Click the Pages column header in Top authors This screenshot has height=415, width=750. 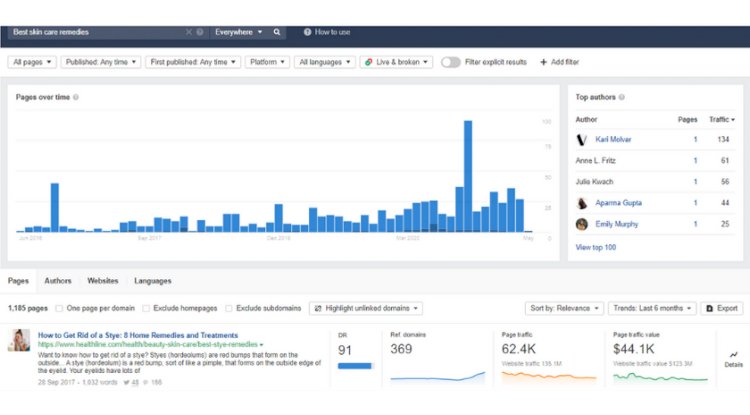pos(687,120)
